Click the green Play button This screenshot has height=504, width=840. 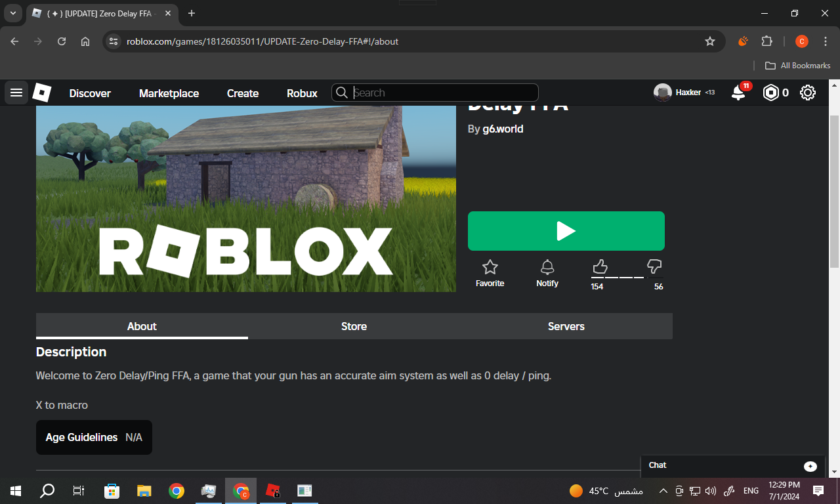(566, 231)
